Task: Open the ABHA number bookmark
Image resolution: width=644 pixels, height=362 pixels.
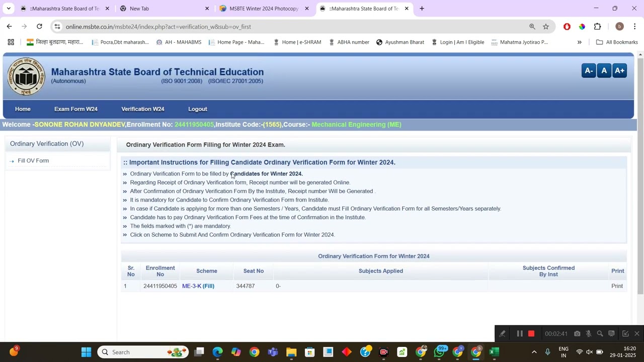Action: pos(349,42)
